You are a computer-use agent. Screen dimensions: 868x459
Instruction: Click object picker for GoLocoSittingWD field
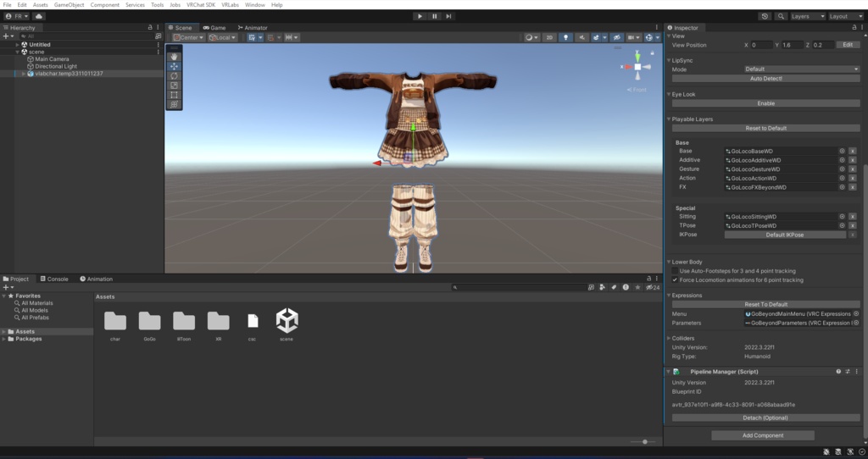click(842, 217)
